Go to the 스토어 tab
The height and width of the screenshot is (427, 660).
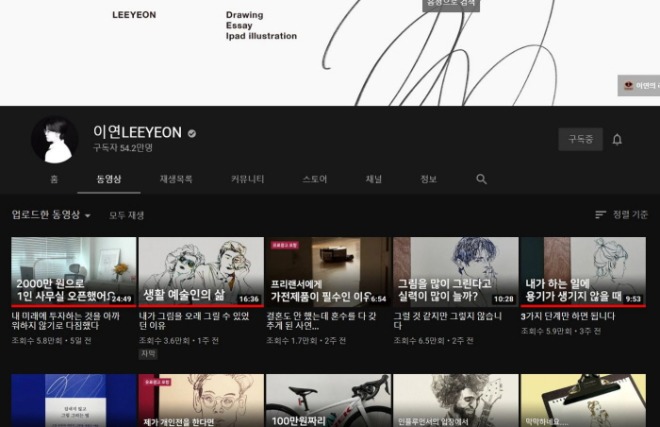pyautogui.click(x=315, y=179)
